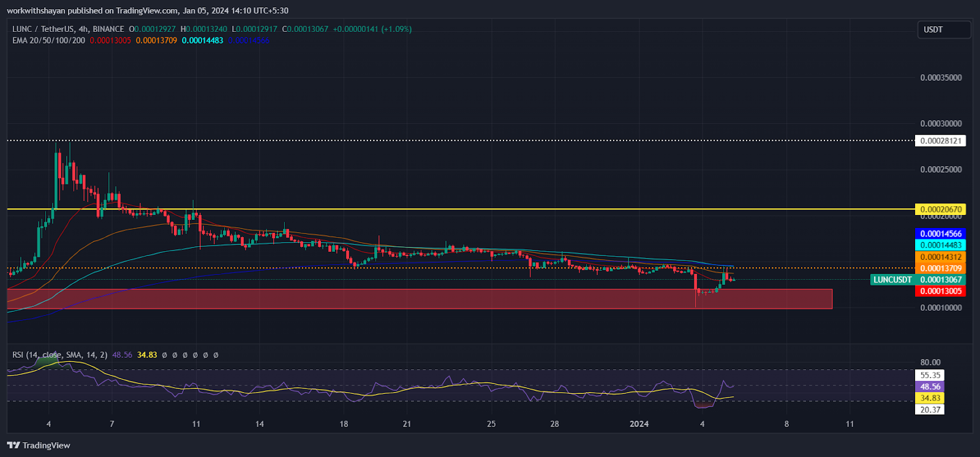Click the 0.00035000 price axis value
The height and width of the screenshot is (457, 980).
[x=941, y=78]
